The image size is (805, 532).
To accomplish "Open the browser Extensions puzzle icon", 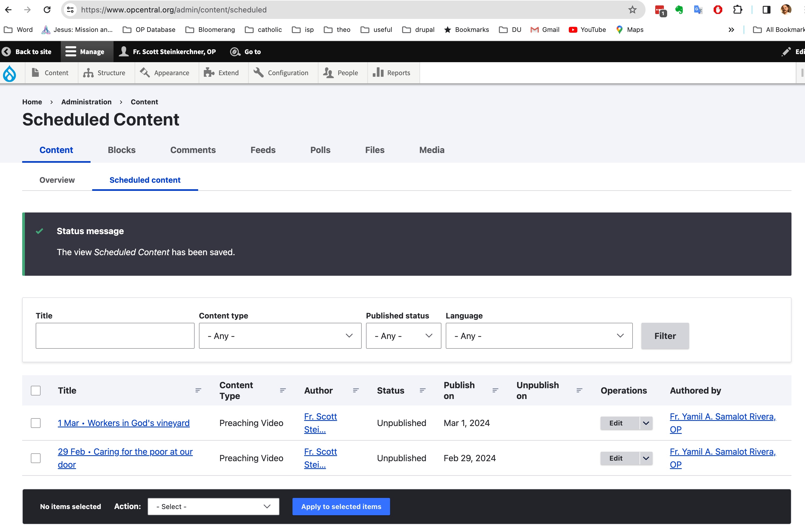I will (x=737, y=9).
